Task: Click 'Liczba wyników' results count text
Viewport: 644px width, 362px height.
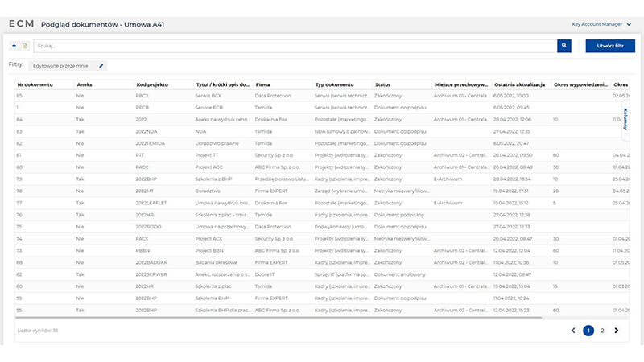Action: (x=37, y=331)
